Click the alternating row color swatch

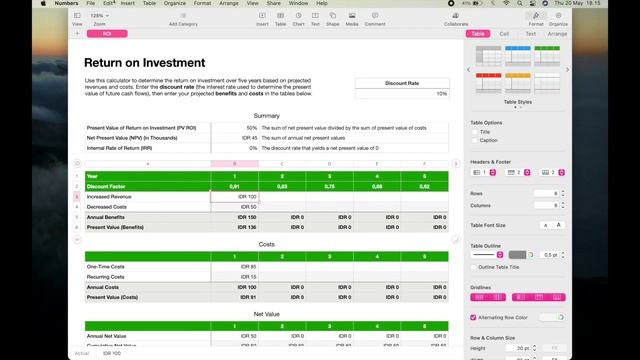point(547,317)
